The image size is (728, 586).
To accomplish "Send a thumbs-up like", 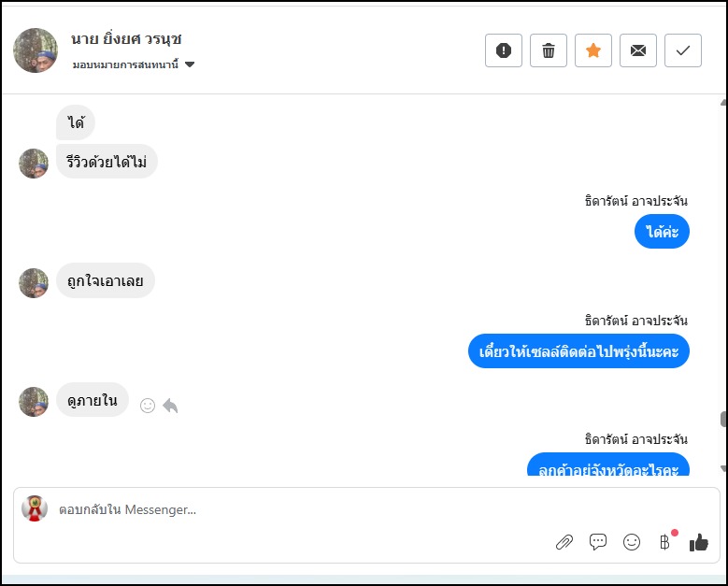I will (699, 542).
